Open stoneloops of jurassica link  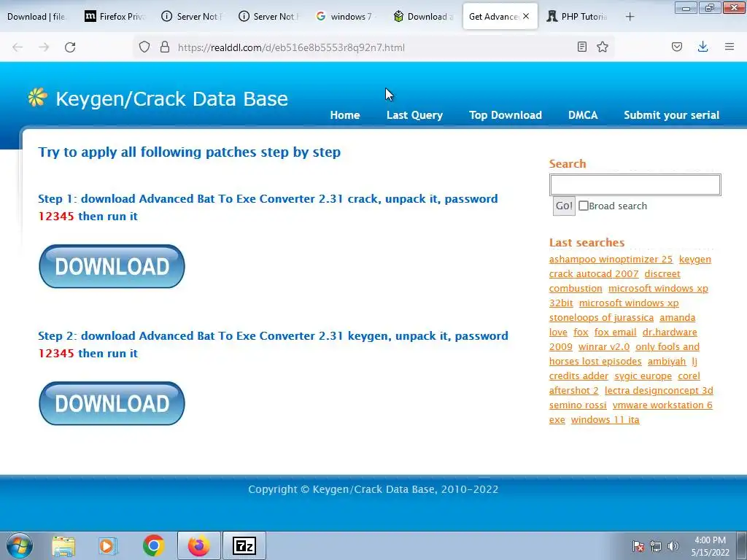point(601,318)
